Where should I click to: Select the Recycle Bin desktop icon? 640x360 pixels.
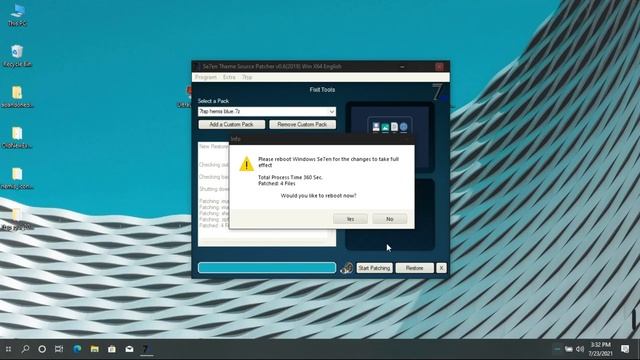pos(17,56)
